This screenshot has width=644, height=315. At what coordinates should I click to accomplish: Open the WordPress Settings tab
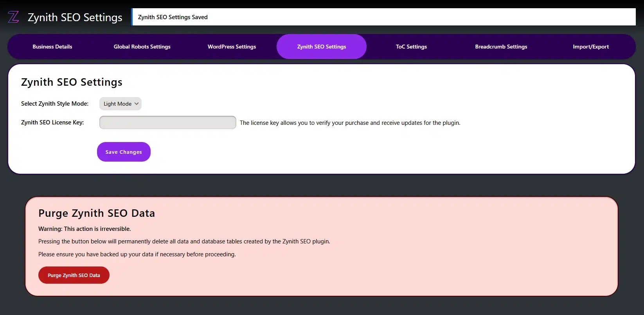click(232, 47)
